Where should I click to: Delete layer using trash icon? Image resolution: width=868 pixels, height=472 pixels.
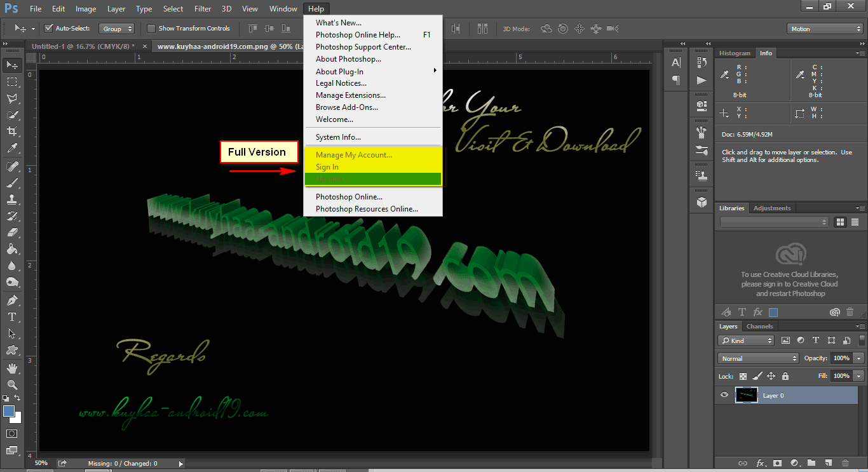(844, 463)
